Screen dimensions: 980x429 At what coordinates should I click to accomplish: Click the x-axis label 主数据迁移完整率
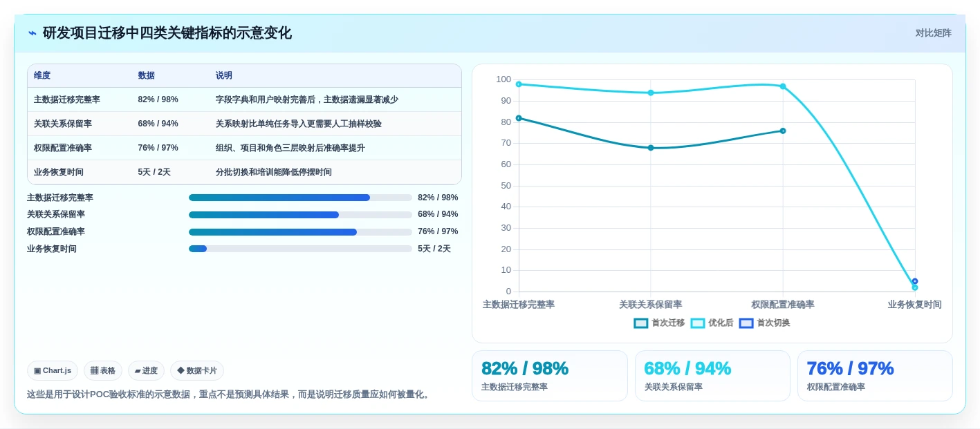[x=519, y=305]
